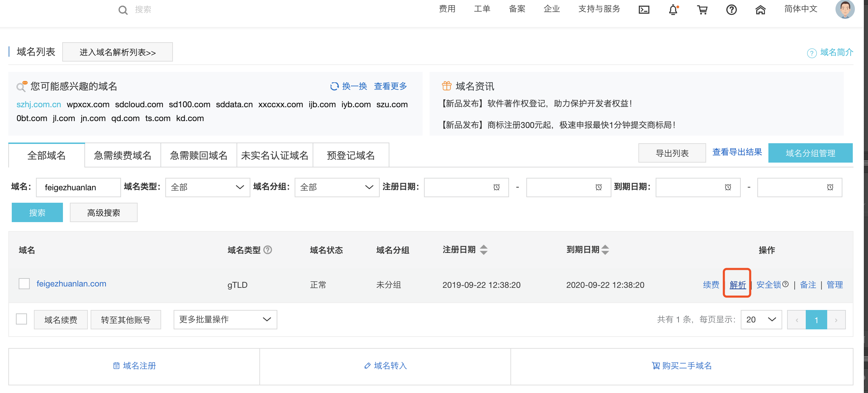Open the notification bell
Screen dimensions: 868x393
coord(672,10)
